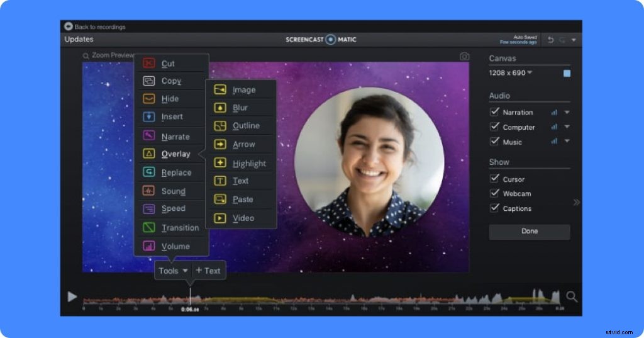Select the circular webcam overlay in preview
The height and width of the screenshot is (338, 644).
pyautogui.click(x=369, y=162)
